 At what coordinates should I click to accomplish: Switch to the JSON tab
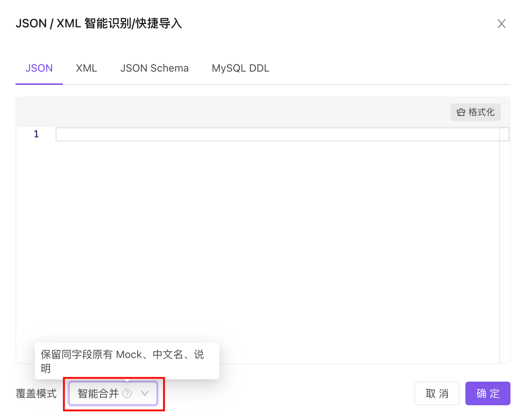coord(39,68)
